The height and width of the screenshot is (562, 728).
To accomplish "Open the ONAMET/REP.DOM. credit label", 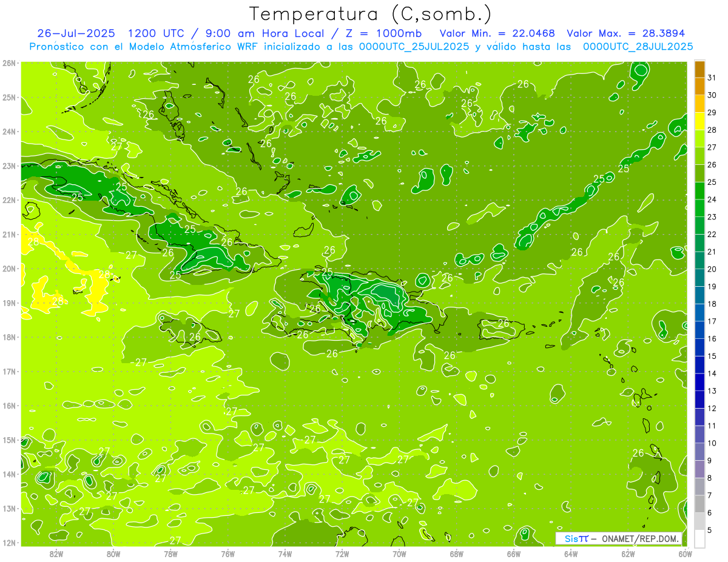I will pos(639,539).
